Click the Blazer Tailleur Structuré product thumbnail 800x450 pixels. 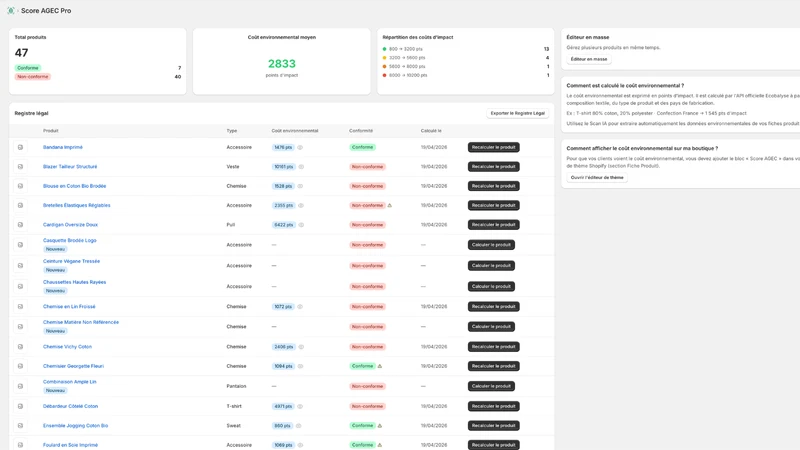(x=20, y=167)
